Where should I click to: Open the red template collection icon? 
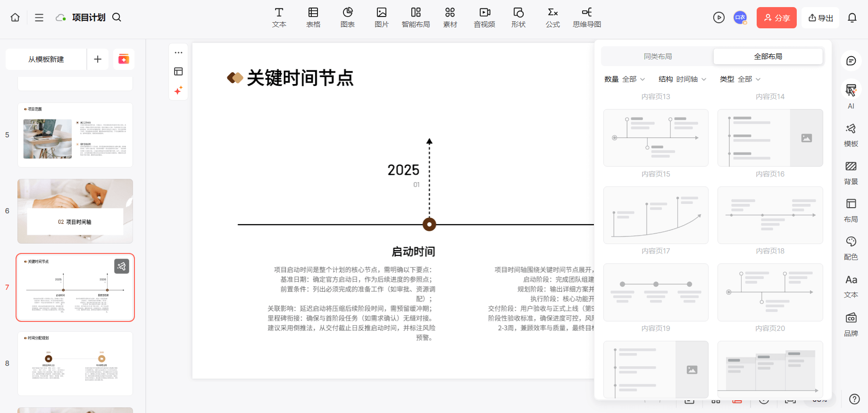tap(124, 59)
